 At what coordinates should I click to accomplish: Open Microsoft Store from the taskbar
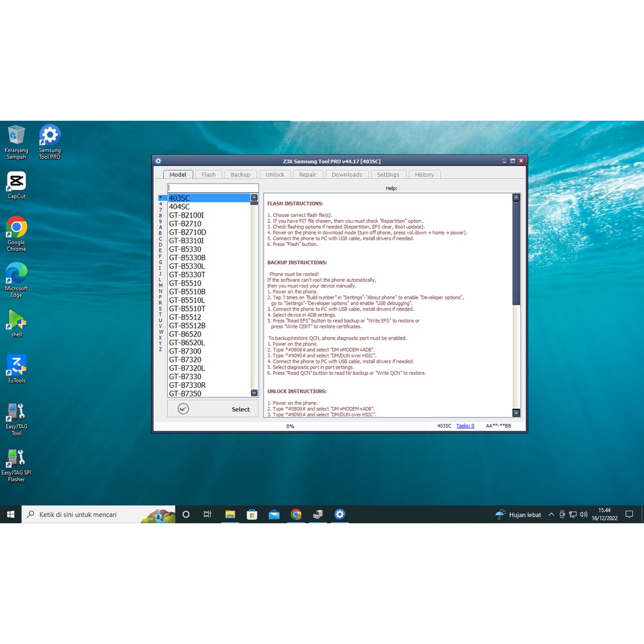coord(252,514)
